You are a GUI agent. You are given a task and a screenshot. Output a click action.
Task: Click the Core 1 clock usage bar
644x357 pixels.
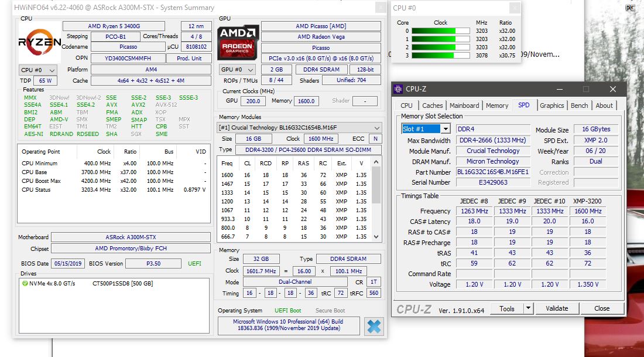click(x=440, y=39)
